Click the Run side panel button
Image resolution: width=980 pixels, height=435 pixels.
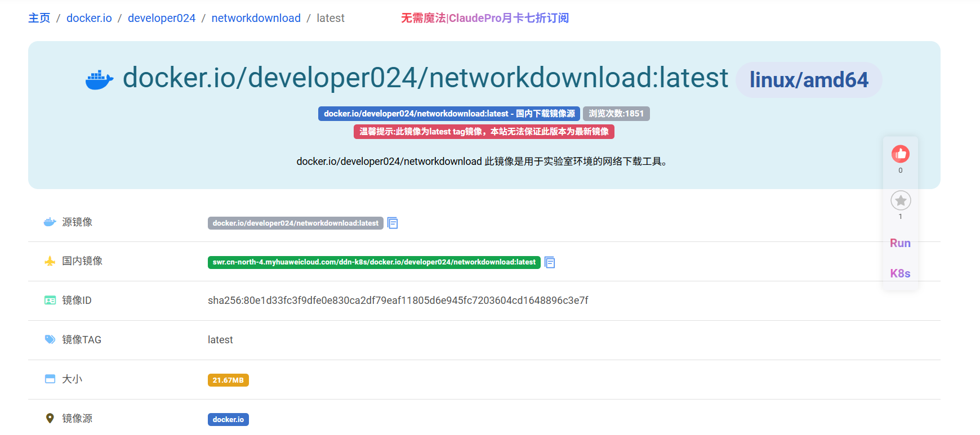pyautogui.click(x=900, y=243)
